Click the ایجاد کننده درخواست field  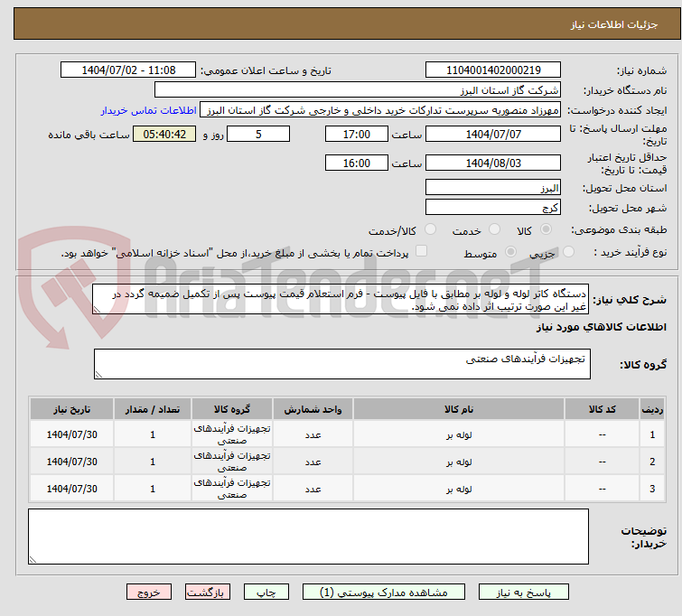pyautogui.click(x=380, y=110)
